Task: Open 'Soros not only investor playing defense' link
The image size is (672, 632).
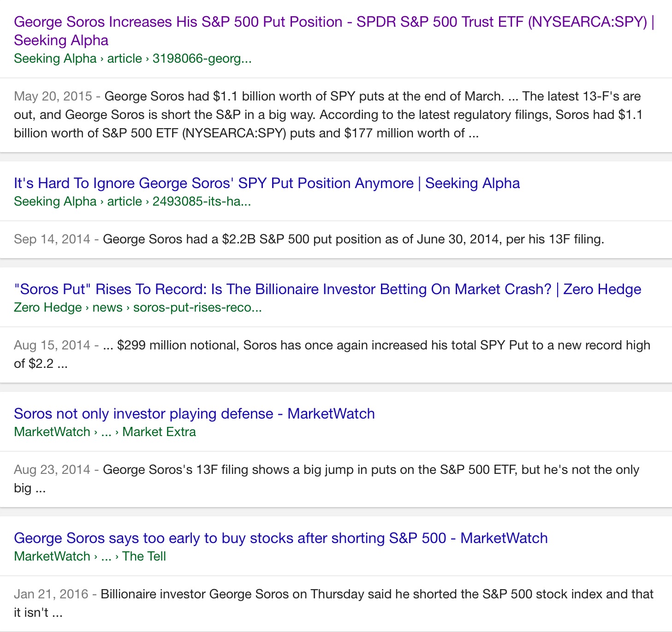Action: 194,413
